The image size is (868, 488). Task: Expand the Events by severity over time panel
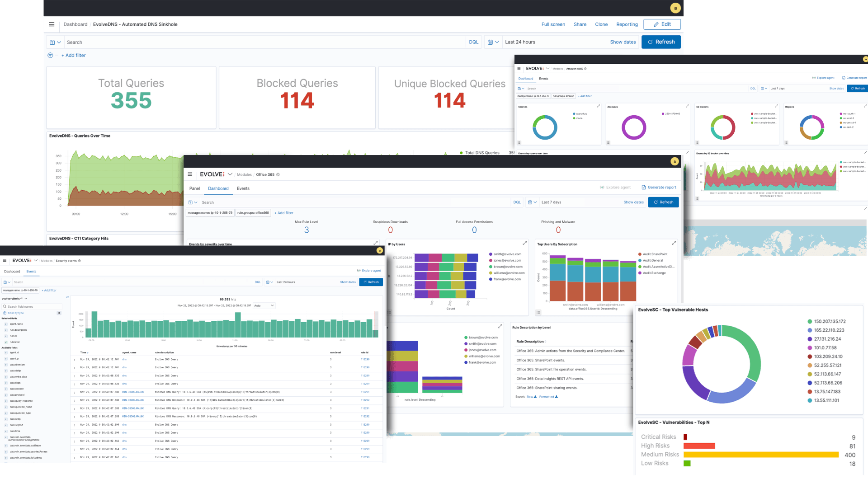pos(375,243)
